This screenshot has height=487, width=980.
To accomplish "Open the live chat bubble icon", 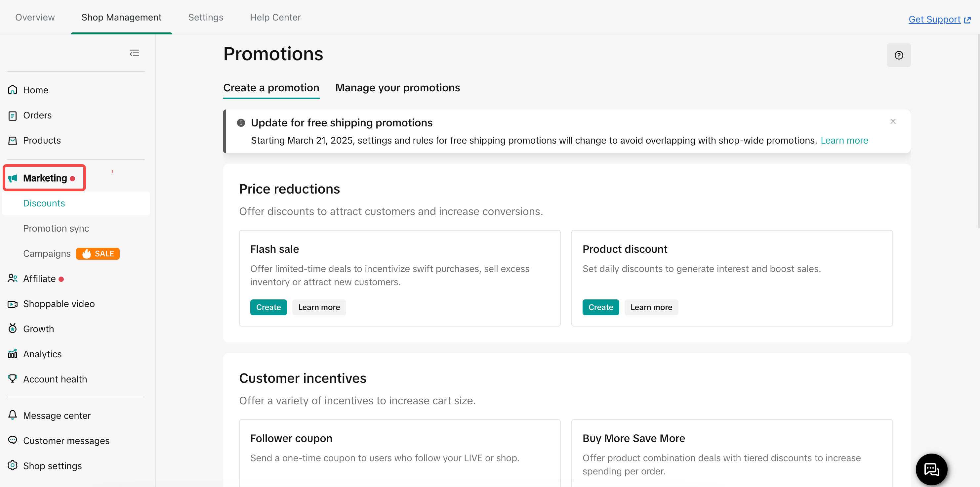I will coord(931,469).
